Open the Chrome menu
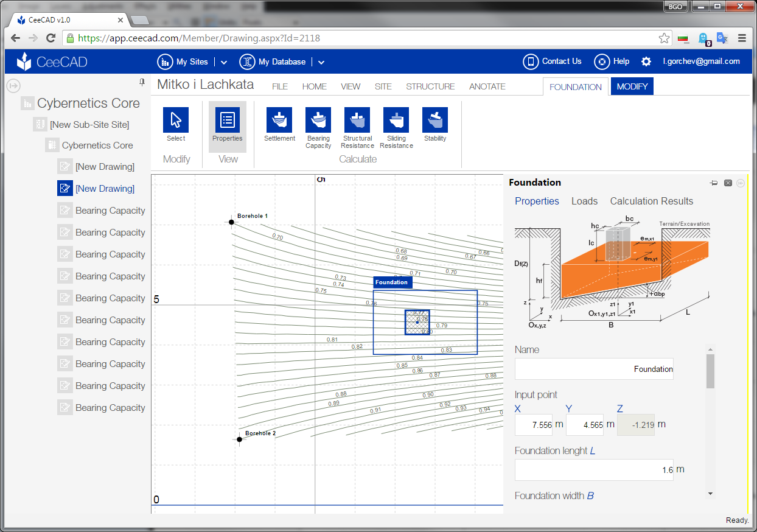 coord(742,38)
